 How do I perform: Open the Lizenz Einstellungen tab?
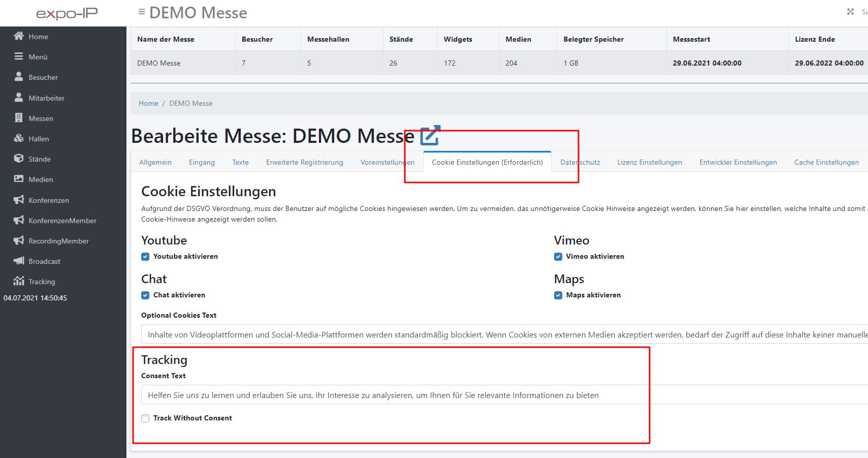[x=649, y=162]
